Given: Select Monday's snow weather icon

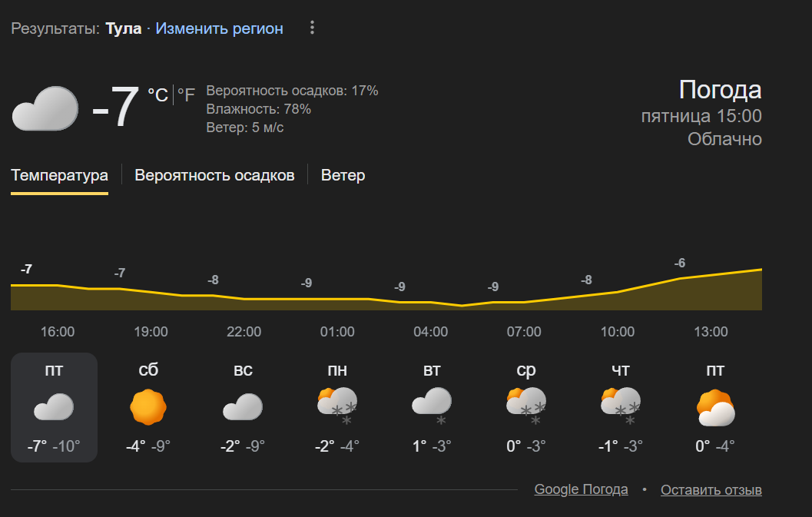Looking at the screenshot, I should [337, 407].
